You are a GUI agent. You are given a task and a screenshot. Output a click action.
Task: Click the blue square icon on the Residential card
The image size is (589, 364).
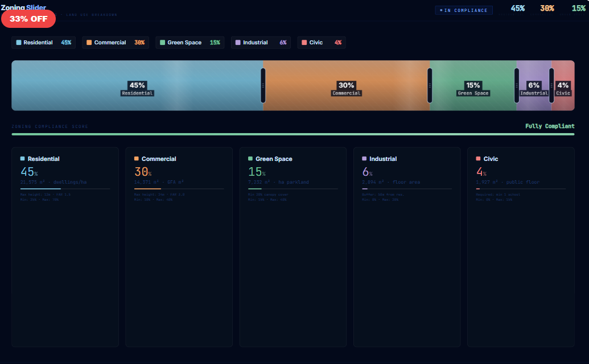click(23, 159)
